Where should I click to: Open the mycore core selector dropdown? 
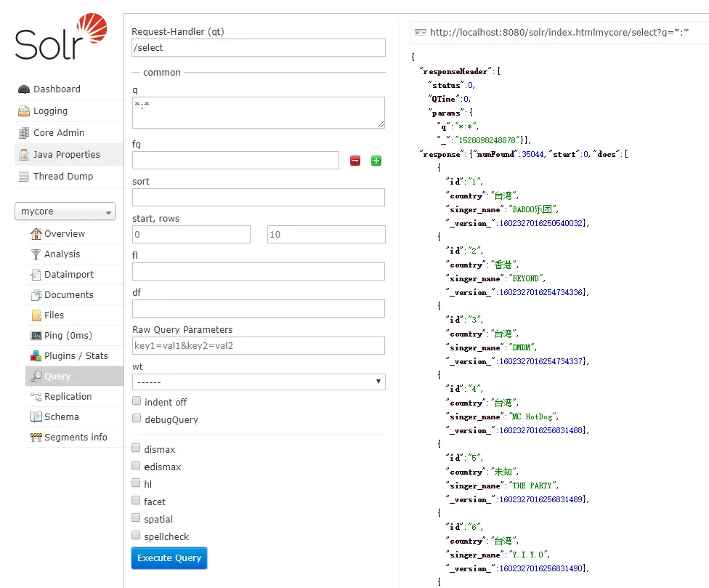(65, 212)
